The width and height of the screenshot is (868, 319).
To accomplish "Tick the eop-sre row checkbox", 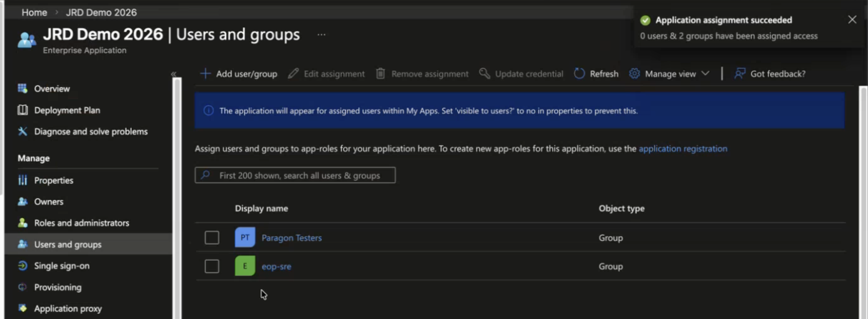I will tap(212, 266).
